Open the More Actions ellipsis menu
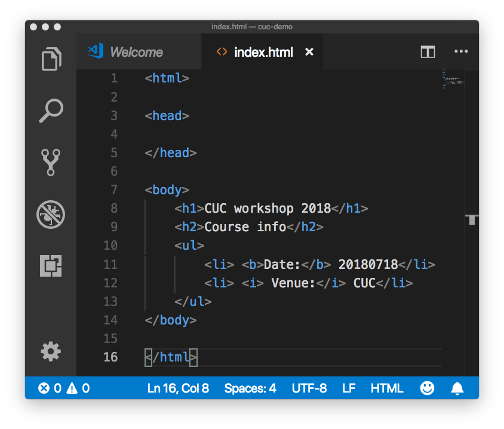504x429 pixels. (461, 51)
